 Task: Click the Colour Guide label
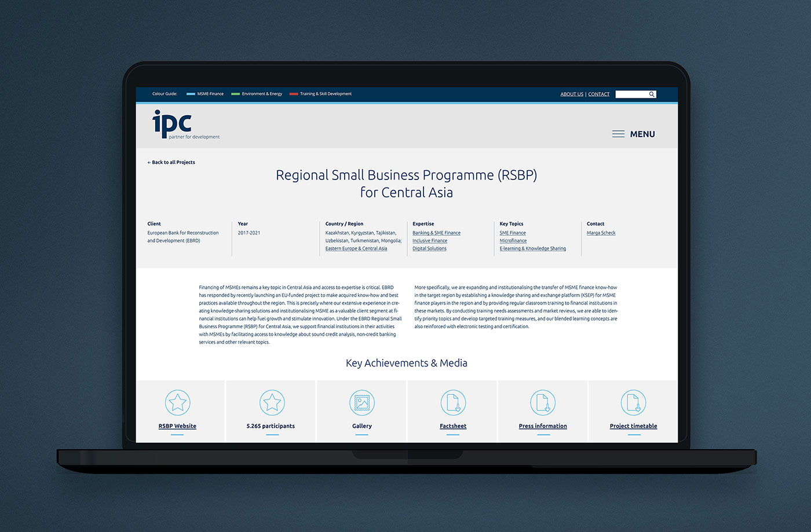pyautogui.click(x=165, y=94)
